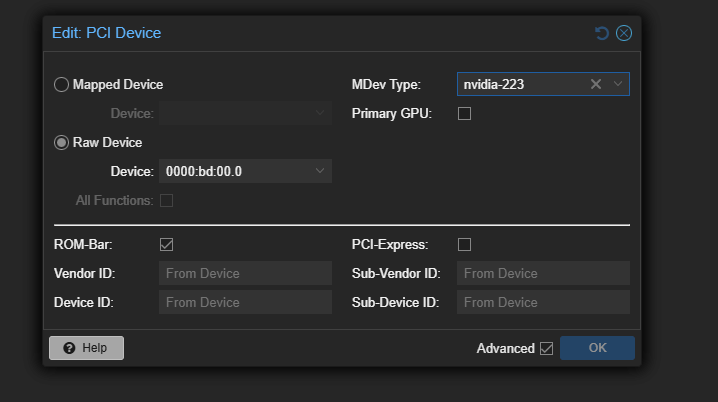Open the Mapped Device dropdown list
Image resolution: width=718 pixels, height=402 pixels.
pyautogui.click(x=320, y=113)
